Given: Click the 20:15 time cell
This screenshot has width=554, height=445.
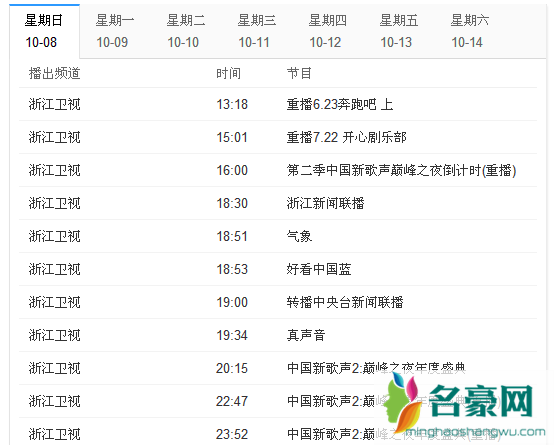Looking at the screenshot, I should (x=232, y=368).
